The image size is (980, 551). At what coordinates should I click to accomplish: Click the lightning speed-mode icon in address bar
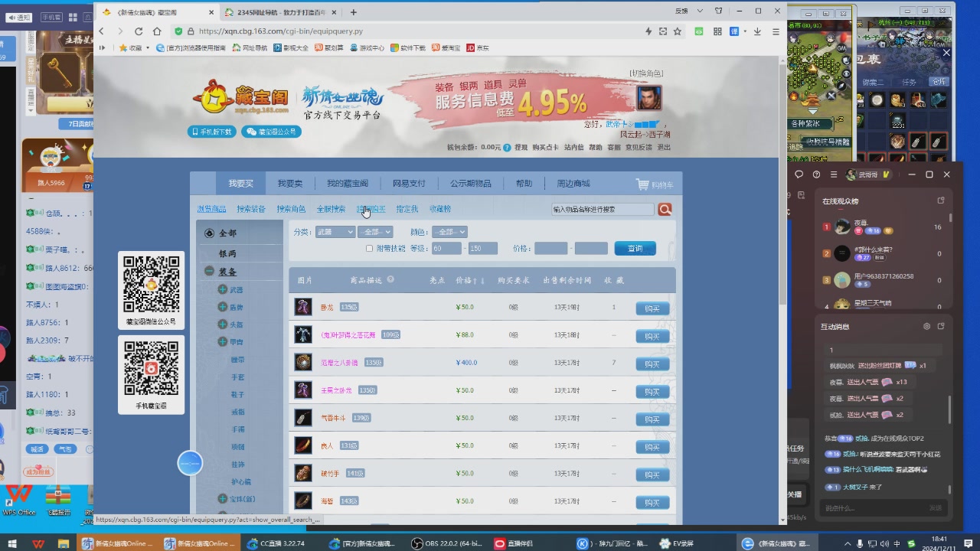(x=648, y=31)
